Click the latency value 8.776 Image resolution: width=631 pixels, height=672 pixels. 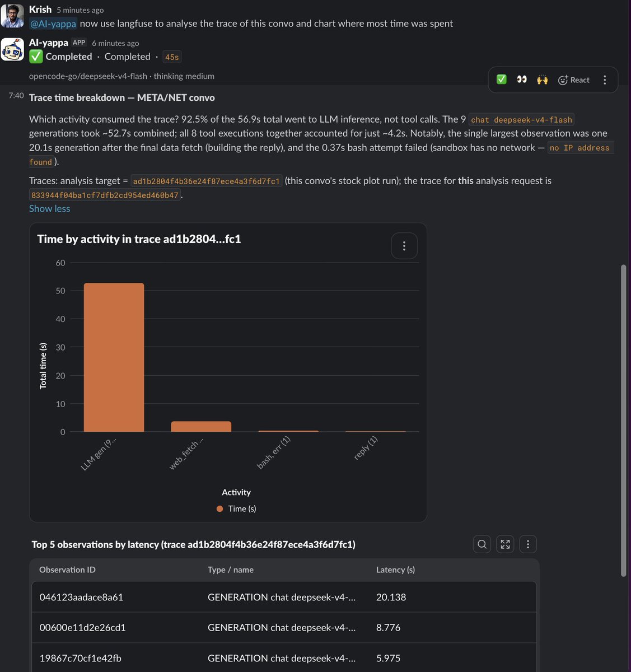[388, 627]
